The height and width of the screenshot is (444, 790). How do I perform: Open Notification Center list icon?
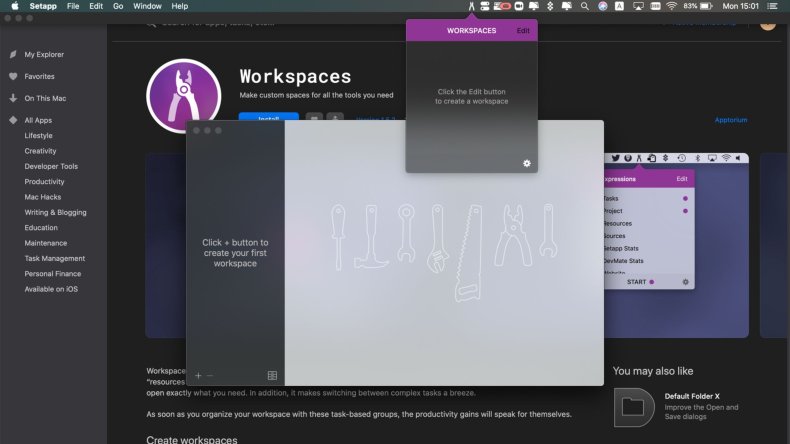coord(772,6)
